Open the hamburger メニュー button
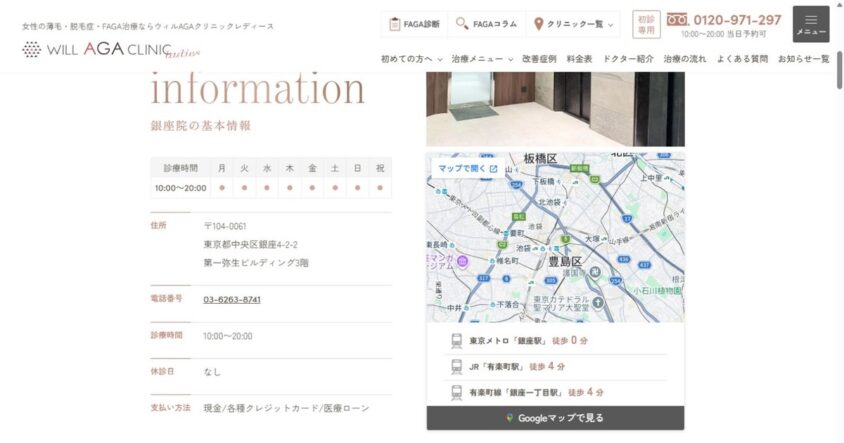This screenshot has width=844, height=443. coord(811,24)
